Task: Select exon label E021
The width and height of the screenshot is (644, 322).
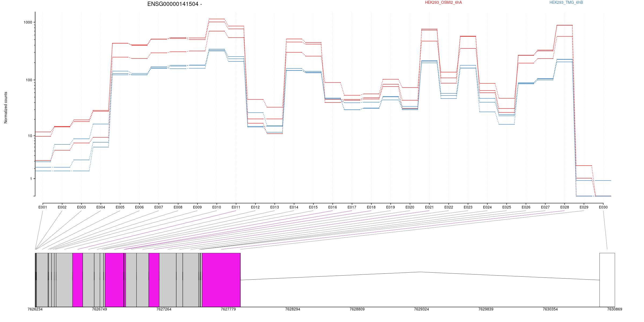Action: point(429,207)
